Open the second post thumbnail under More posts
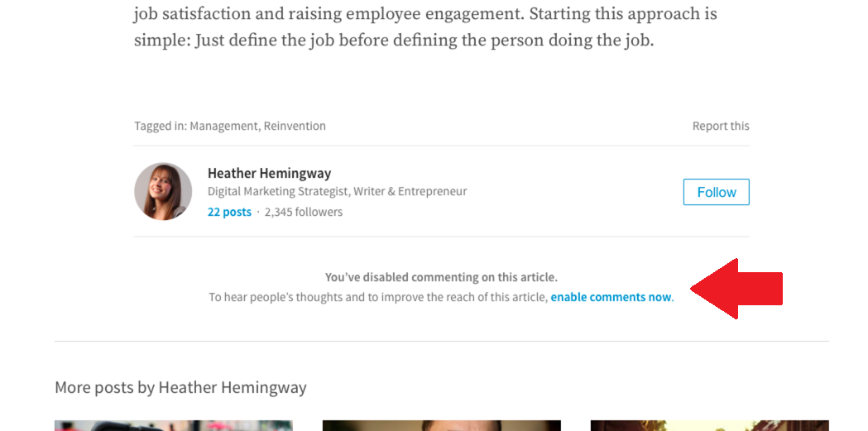 click(441, 425)
